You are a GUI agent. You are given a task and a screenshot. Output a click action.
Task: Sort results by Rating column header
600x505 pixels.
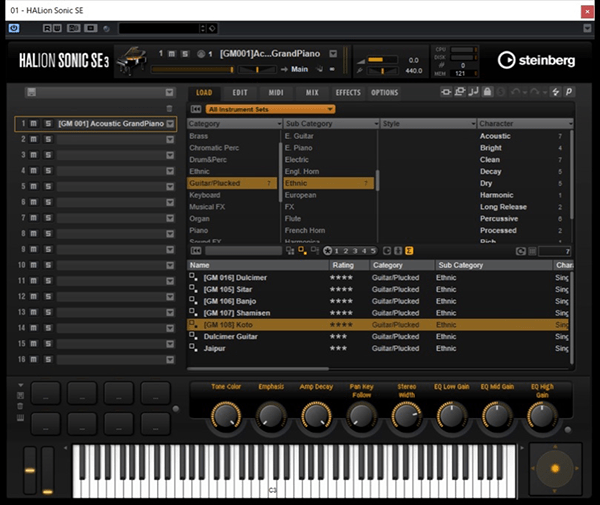pos(349,265)
